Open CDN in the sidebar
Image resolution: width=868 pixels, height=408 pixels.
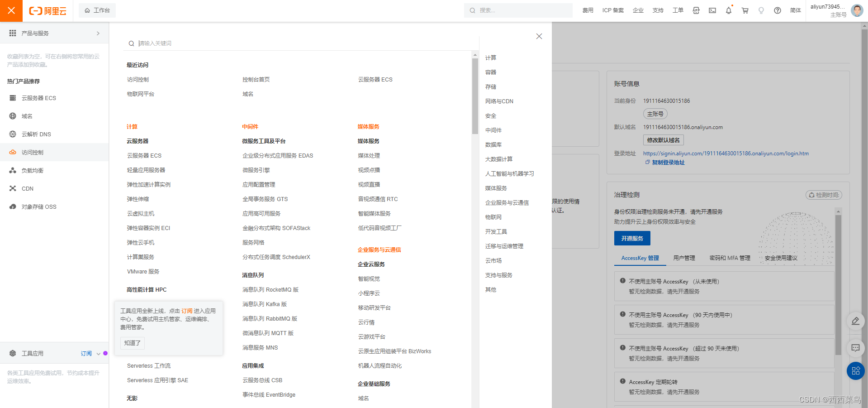pyautogui.click(x=54, y=189)
